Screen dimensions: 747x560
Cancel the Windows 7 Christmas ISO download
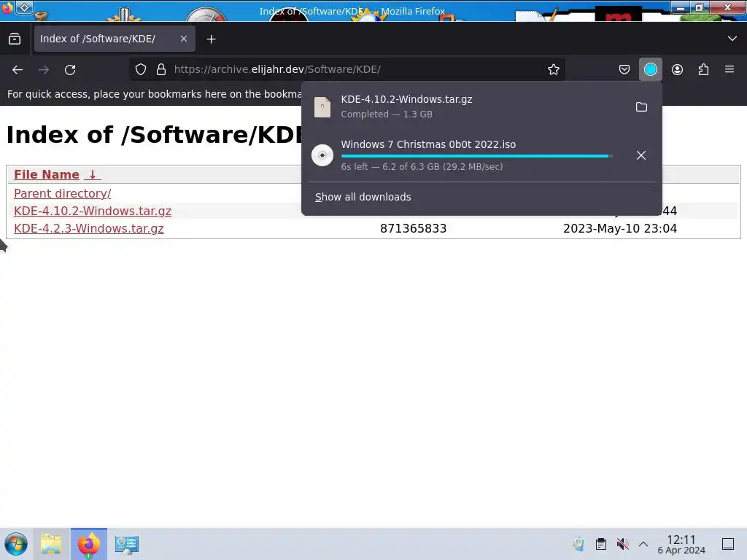(x=640, y=155)
